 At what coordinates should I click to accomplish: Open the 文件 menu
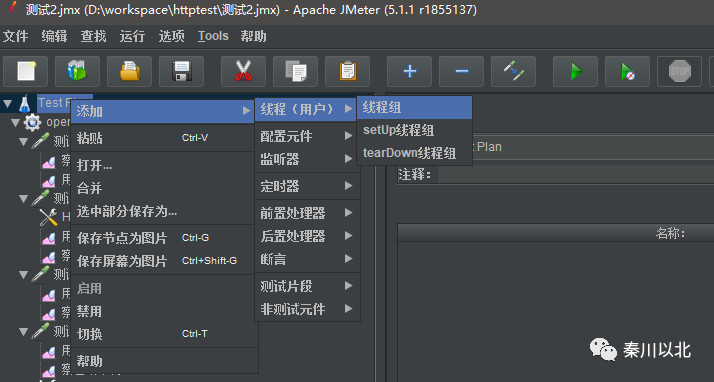pyautogui.click(x=15, y=36)
